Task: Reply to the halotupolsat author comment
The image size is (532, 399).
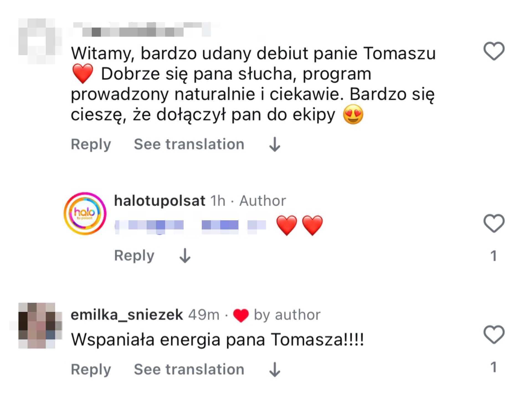Action: coord(134,255)
